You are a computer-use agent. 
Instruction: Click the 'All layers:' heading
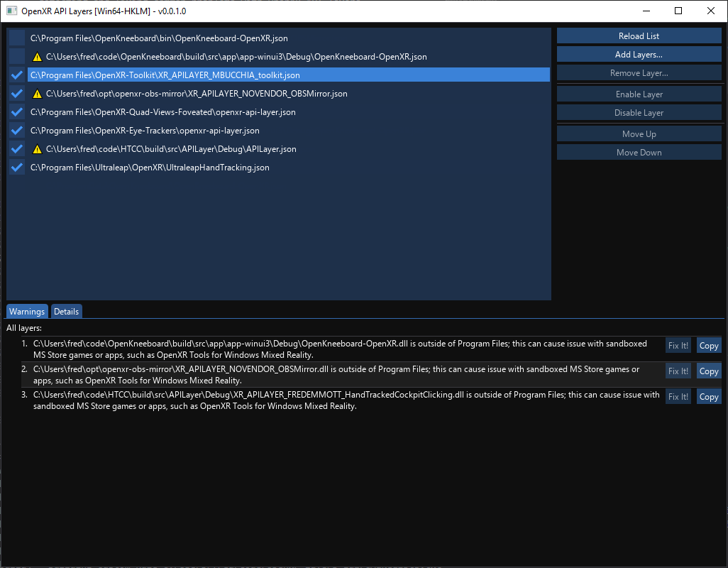tap(24, 328)
